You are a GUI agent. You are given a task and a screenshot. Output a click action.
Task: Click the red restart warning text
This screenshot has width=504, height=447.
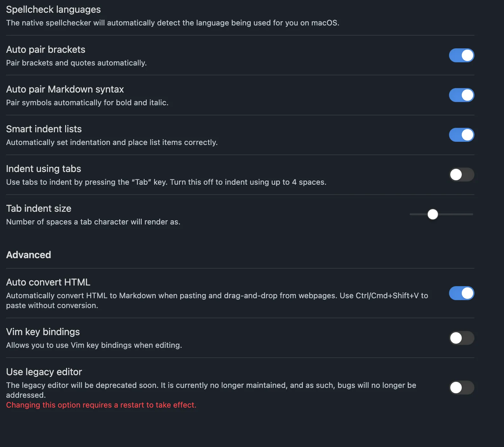point(101,405)
